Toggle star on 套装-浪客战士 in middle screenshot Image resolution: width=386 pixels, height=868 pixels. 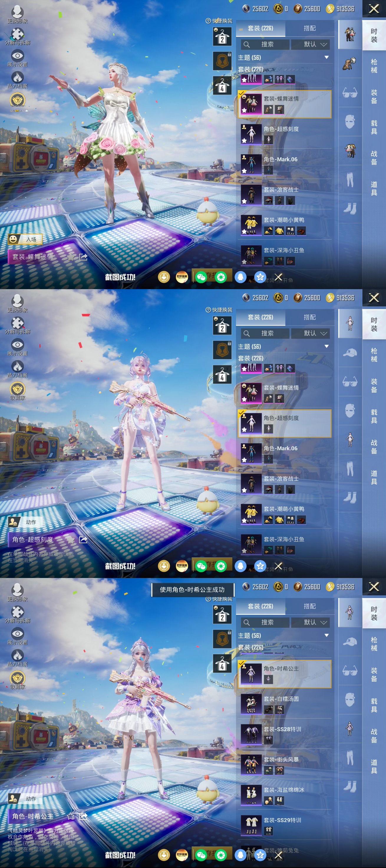point(244,490)
